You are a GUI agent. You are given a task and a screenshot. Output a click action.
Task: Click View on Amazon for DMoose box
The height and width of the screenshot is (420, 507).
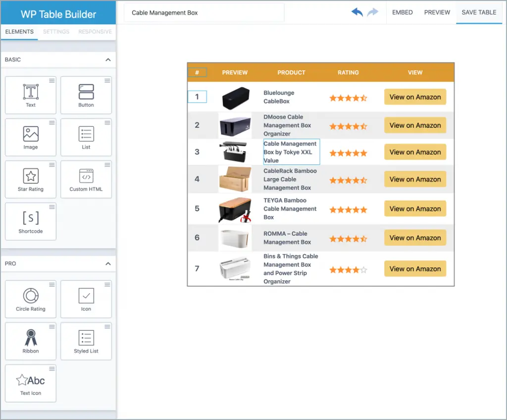(x=415, y=125)
